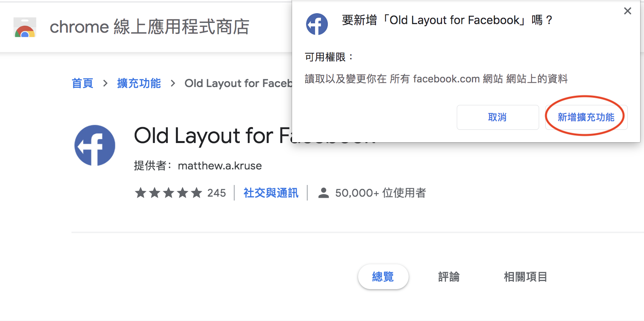Click the five-star rating row

169,193
